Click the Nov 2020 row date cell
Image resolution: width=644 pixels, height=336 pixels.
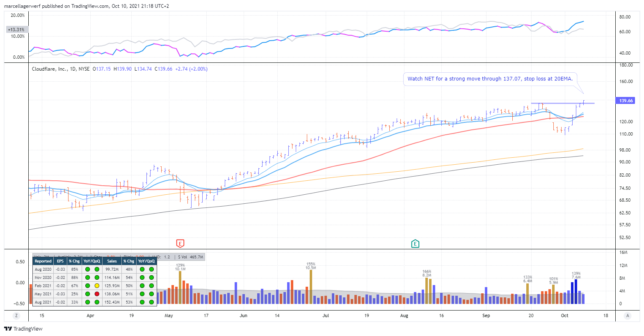[x=43, y=278]
